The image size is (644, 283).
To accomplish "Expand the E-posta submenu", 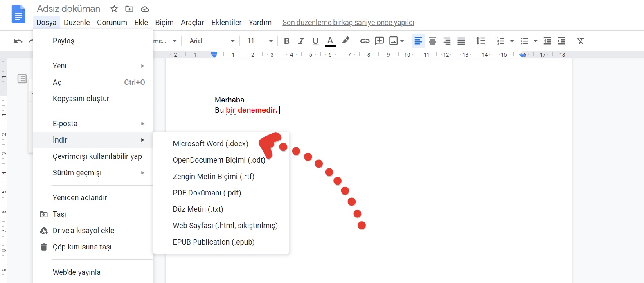I will click(93, 124).
